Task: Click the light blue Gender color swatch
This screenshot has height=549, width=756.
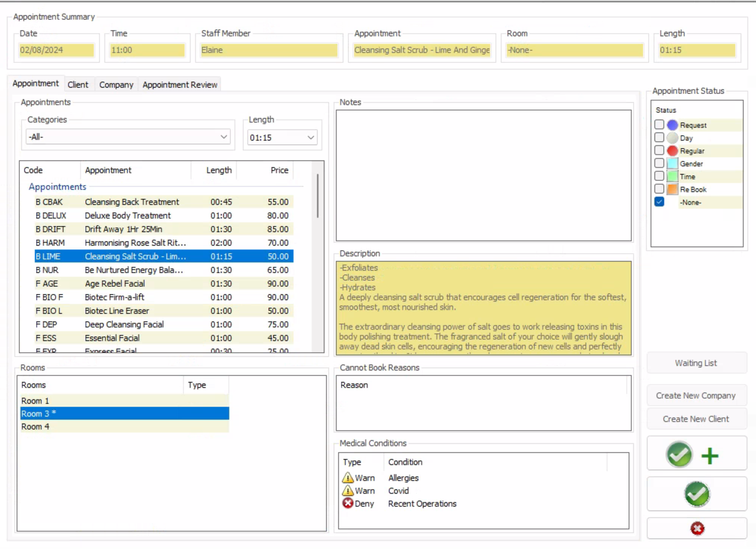Action: [672, 163]
